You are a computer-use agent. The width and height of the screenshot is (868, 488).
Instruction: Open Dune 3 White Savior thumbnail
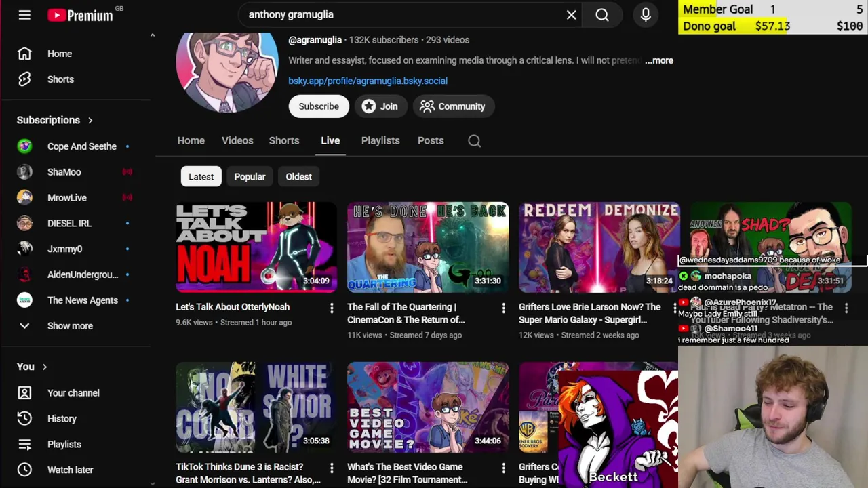[256, 407]
